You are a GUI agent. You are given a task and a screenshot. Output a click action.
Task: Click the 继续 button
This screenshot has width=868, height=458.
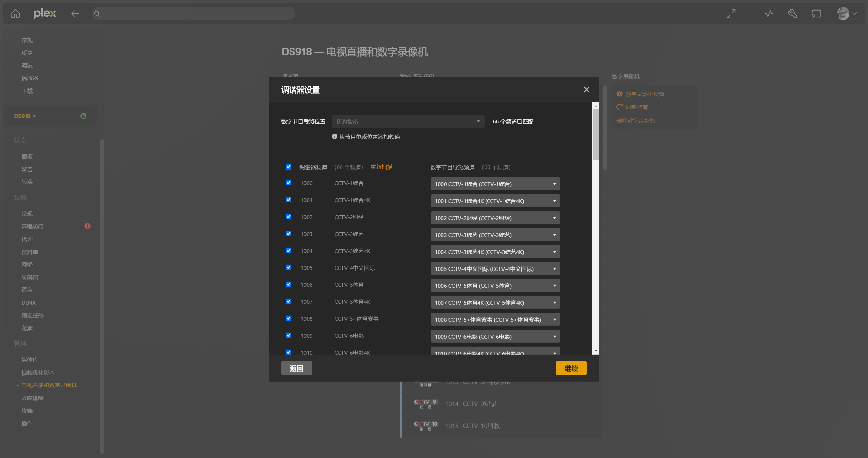point(571,368)
